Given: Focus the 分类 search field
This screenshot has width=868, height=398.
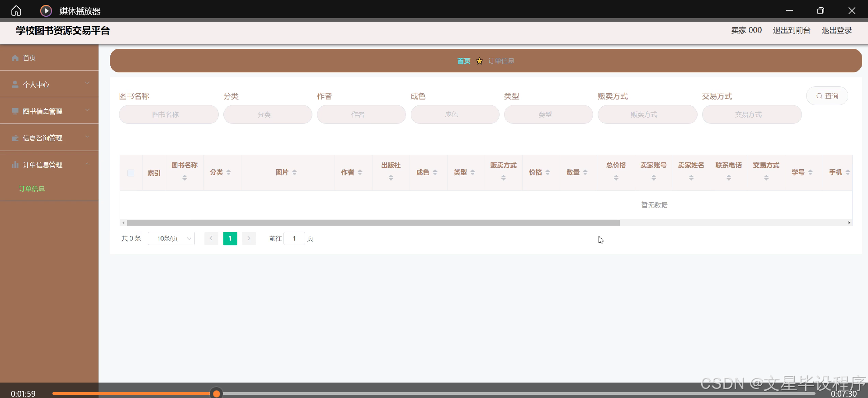Looking at the screenshot, I should coord(268,114).
